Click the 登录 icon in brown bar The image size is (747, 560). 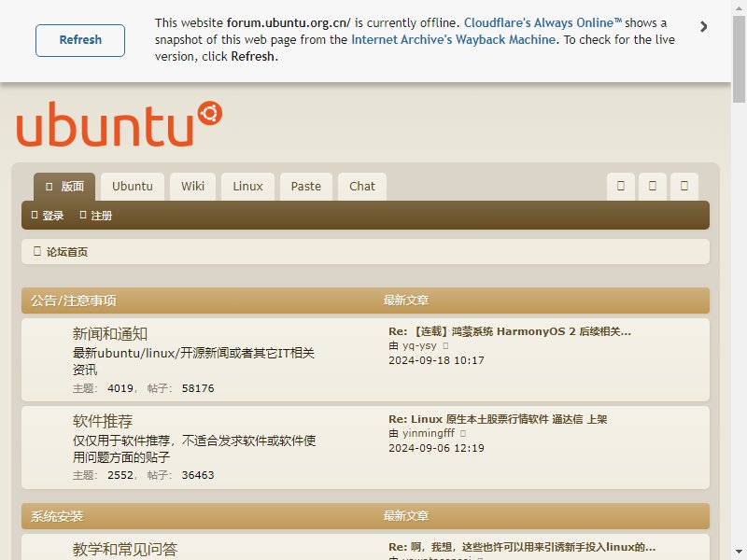(x=35, y=216)
